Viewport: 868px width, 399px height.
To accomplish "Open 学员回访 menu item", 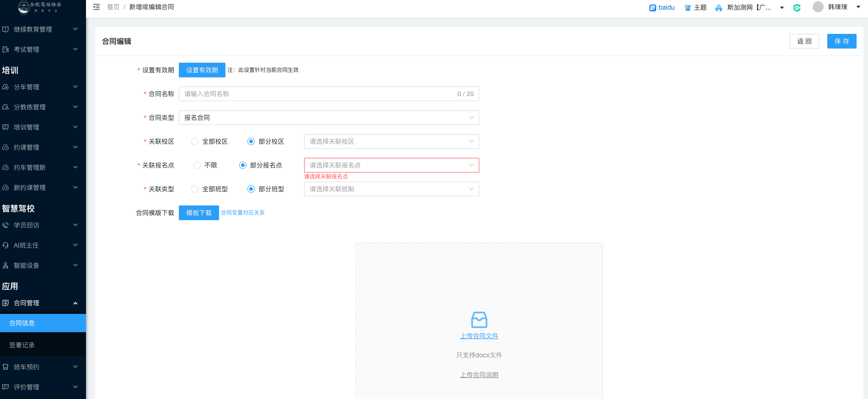I will pos(43,225).
